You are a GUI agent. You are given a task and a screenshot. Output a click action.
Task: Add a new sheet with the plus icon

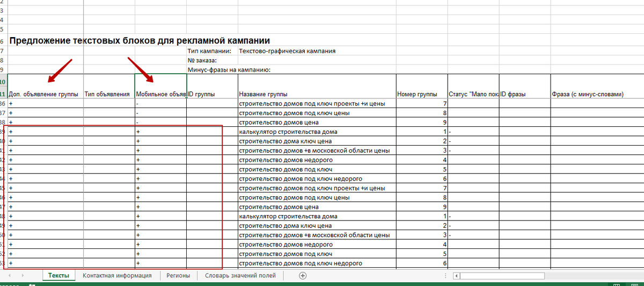(x=303, y=276)
